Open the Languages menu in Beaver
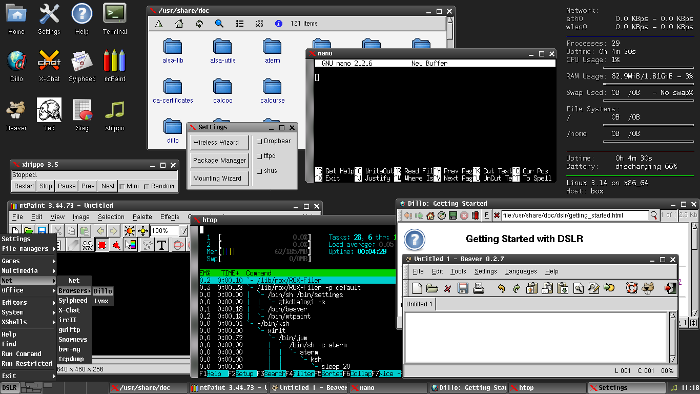The width and height of the screenshot is (700, 394). click(x=521, y=272)
